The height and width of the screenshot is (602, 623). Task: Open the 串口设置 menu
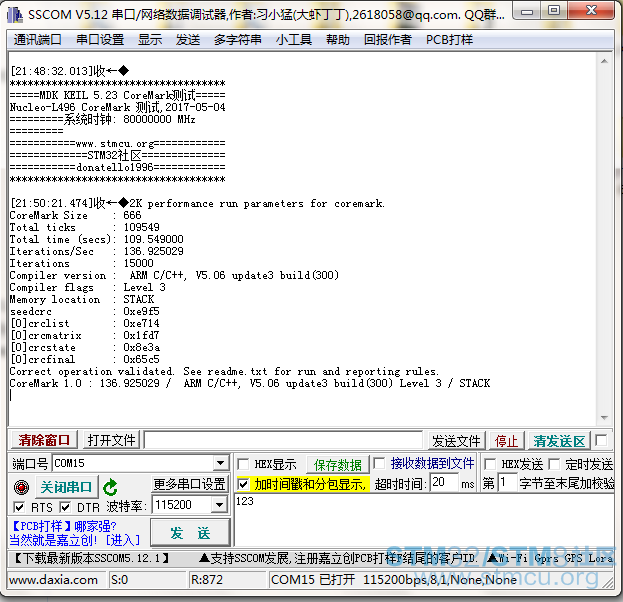pos(100,40)
